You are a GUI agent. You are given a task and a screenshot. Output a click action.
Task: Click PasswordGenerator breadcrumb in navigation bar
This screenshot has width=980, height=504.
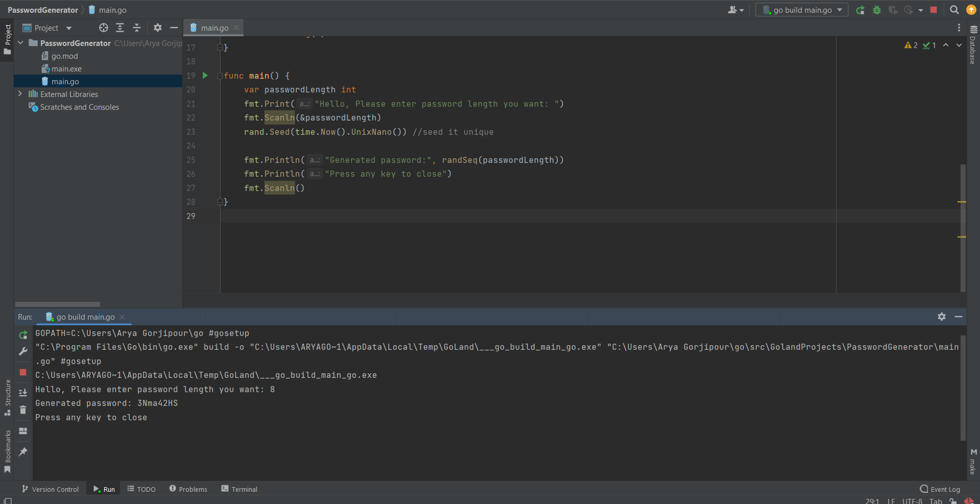tap(43, 10)
